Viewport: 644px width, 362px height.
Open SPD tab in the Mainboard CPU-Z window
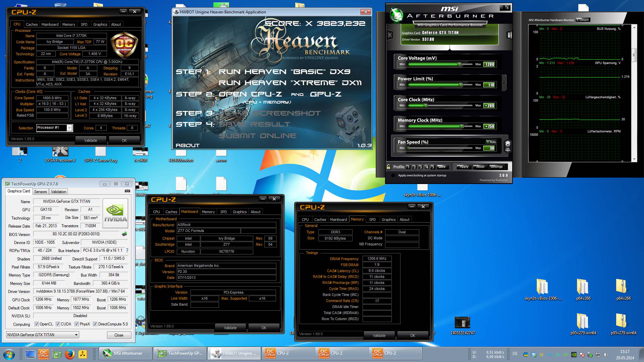click(223, 212)
